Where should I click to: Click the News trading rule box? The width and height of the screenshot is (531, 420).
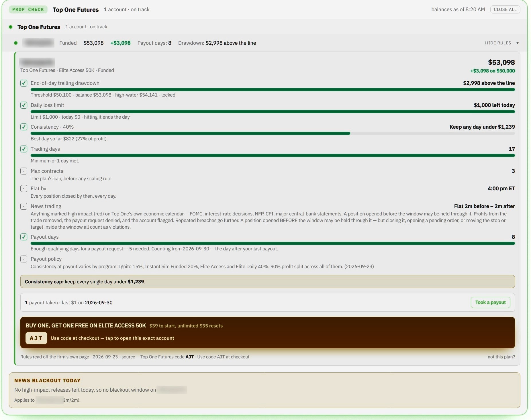pyautogui.click(x=24, y=206)
